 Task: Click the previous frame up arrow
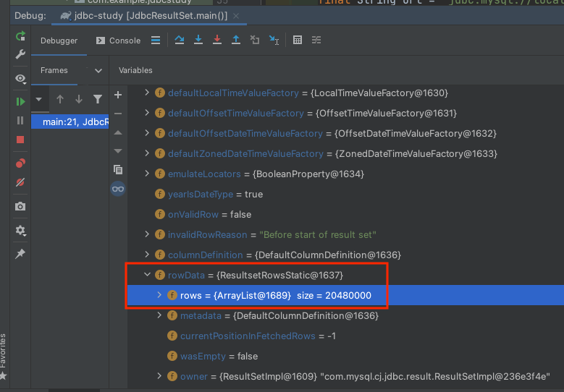(60, 99)
